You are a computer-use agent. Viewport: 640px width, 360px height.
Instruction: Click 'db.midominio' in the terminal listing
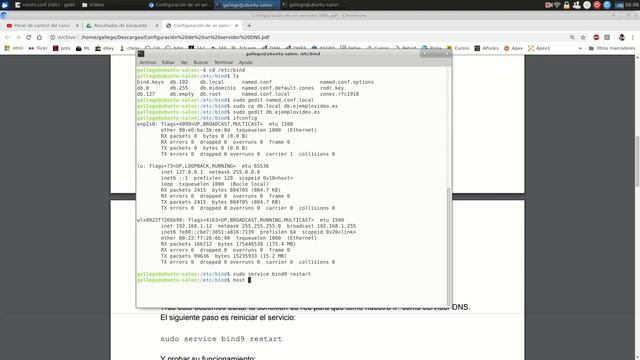218,88
